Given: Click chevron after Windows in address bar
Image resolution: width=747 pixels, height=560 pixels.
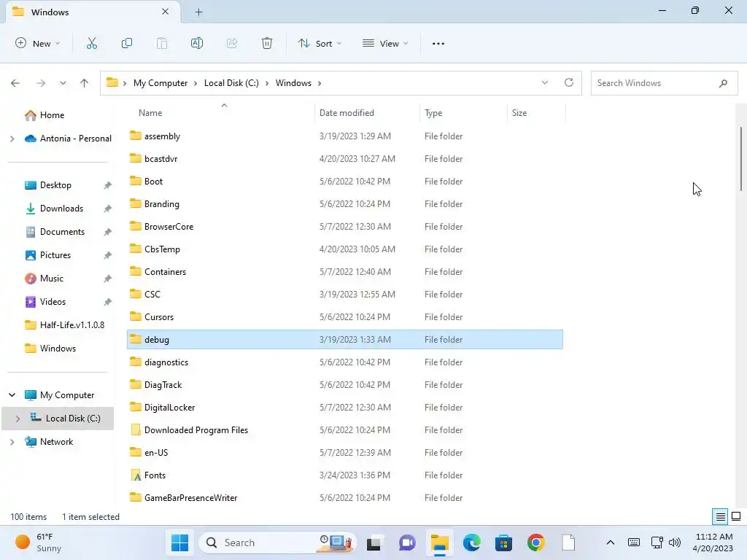Looking at the screenshot, I should point(320,83).
